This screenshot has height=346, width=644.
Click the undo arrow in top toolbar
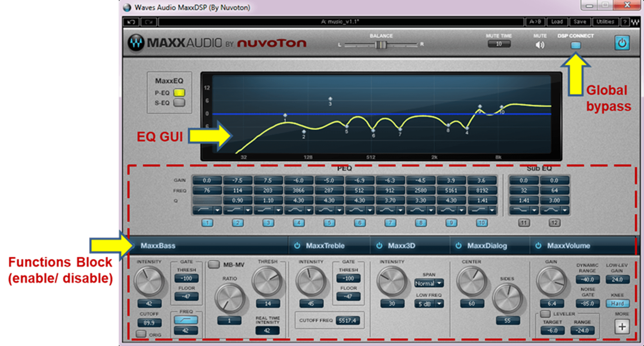131,22
